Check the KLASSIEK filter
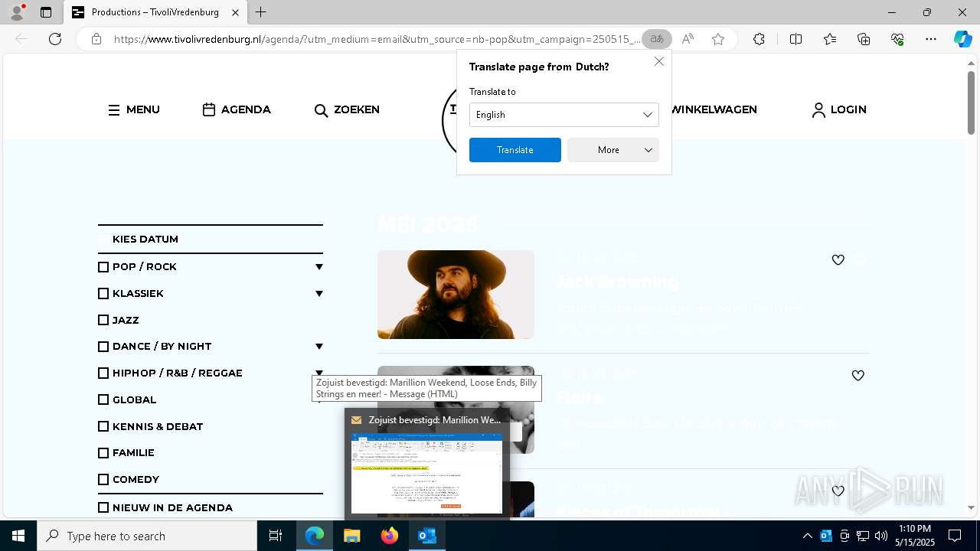The image size is (980, 551). (103, 294)
